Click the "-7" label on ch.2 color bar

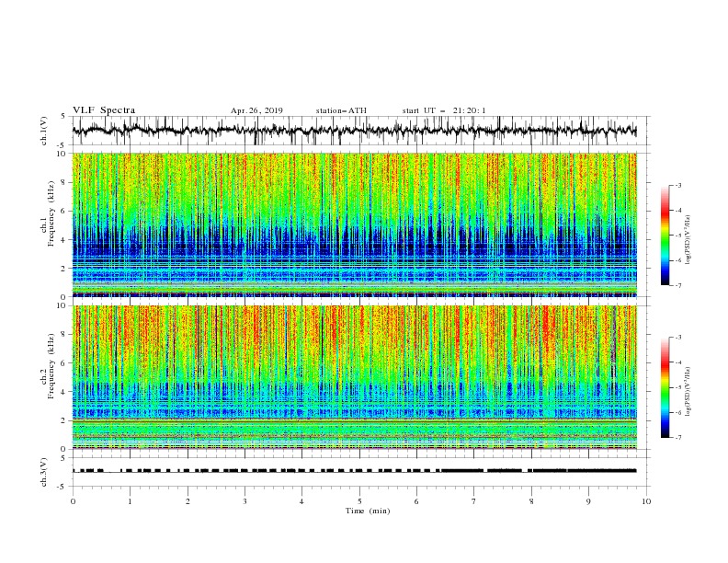[x=677, y=438]
